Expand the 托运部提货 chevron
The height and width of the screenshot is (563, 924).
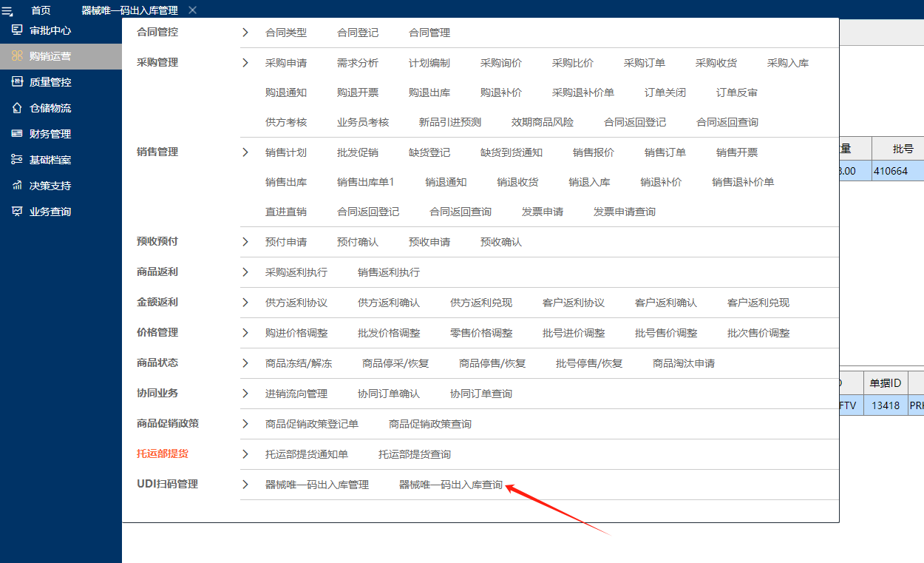pos(245,454)
